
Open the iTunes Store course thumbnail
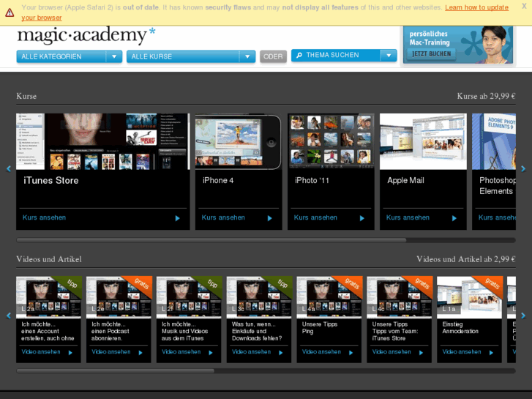pos(103,141)
